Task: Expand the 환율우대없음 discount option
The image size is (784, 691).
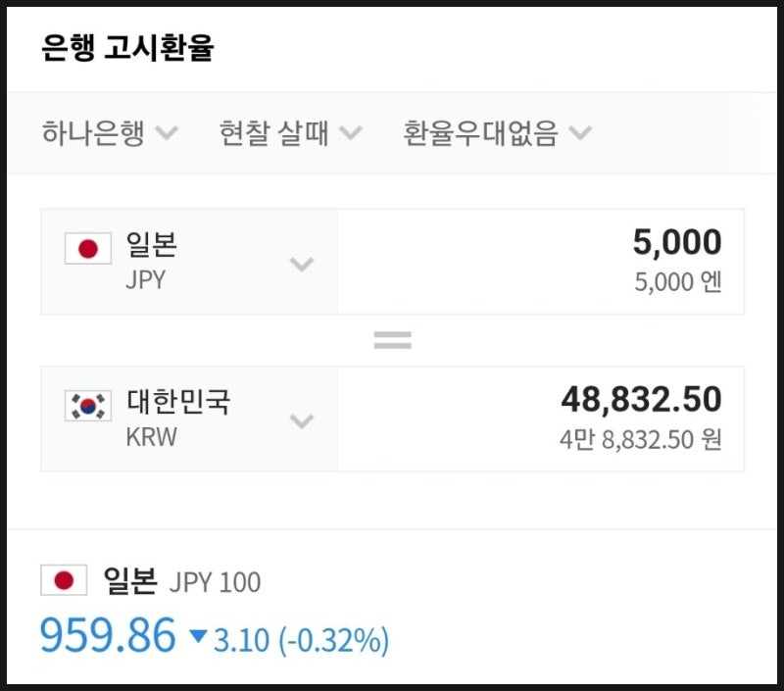Action: point(480,132)
